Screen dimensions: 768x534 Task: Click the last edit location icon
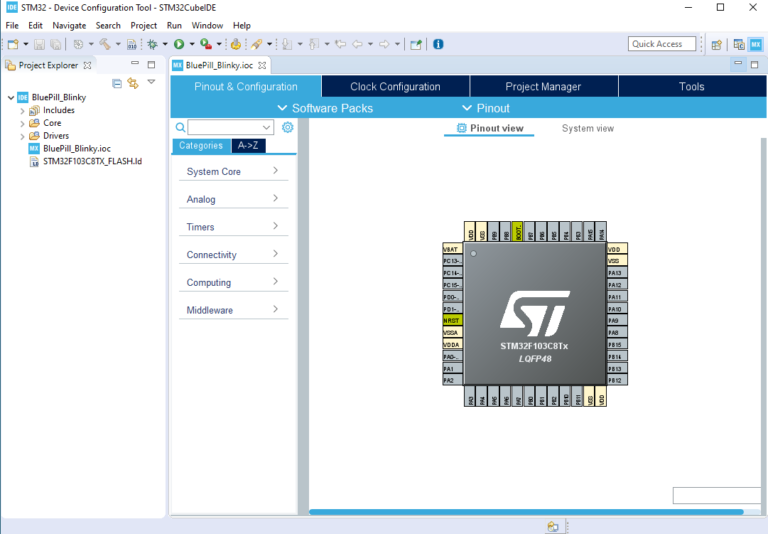click(340, 45)
